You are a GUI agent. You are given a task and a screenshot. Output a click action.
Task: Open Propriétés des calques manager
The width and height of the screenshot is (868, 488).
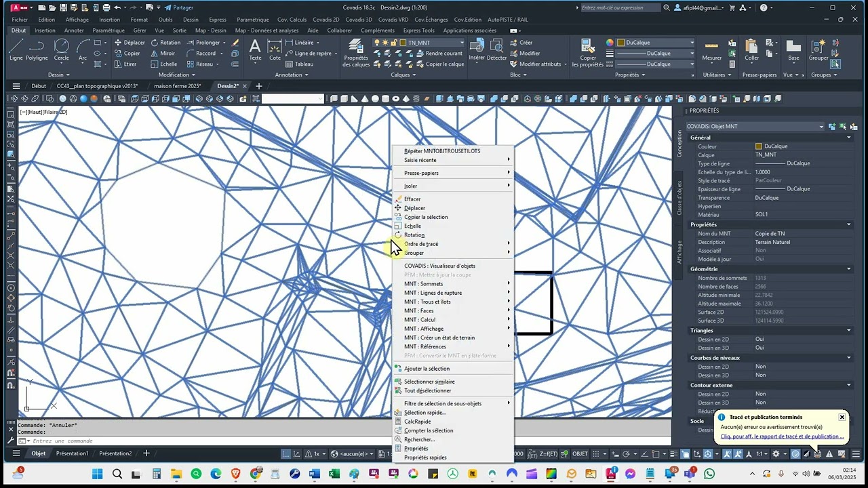[x=356, y=53]
